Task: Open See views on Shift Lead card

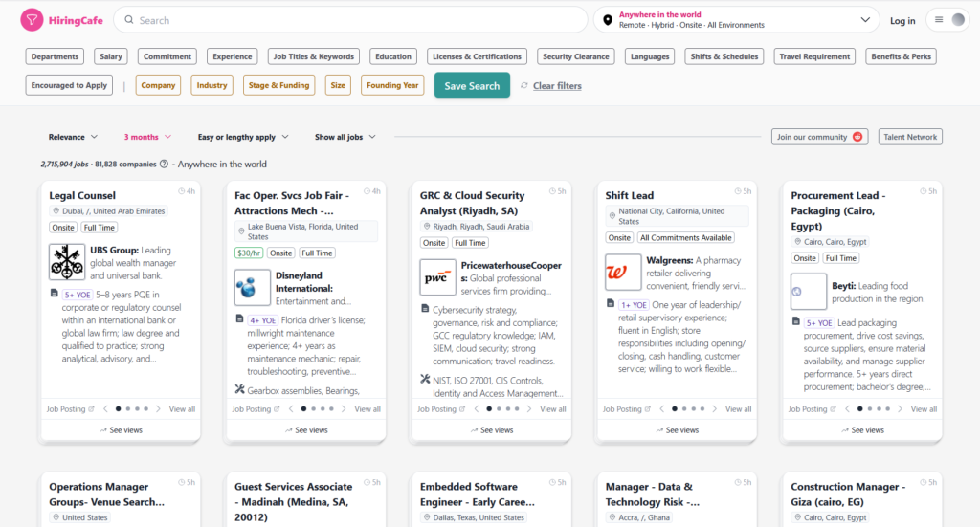Action: [x=677, y=430]
